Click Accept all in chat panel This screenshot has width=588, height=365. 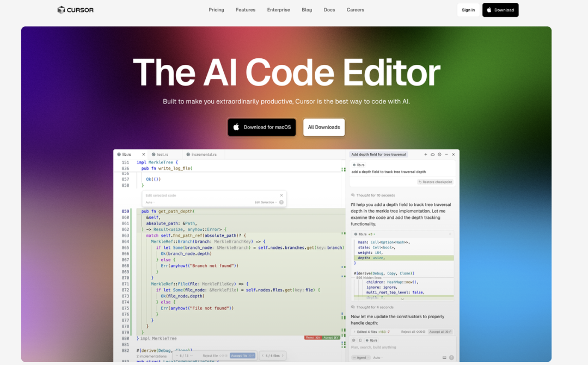440,332
